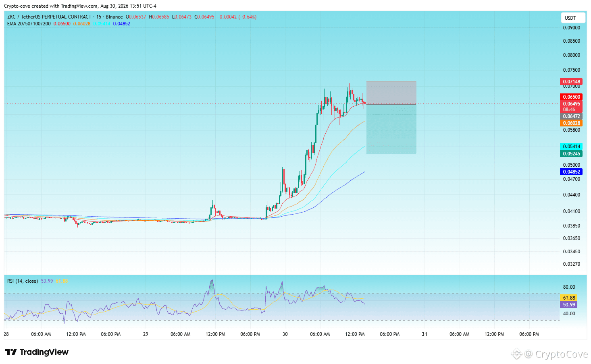The width and height of the screenshot is (591, 364).
Task: Click the orange EMA 0.06028 legend value
Action: tap(82, 24)
